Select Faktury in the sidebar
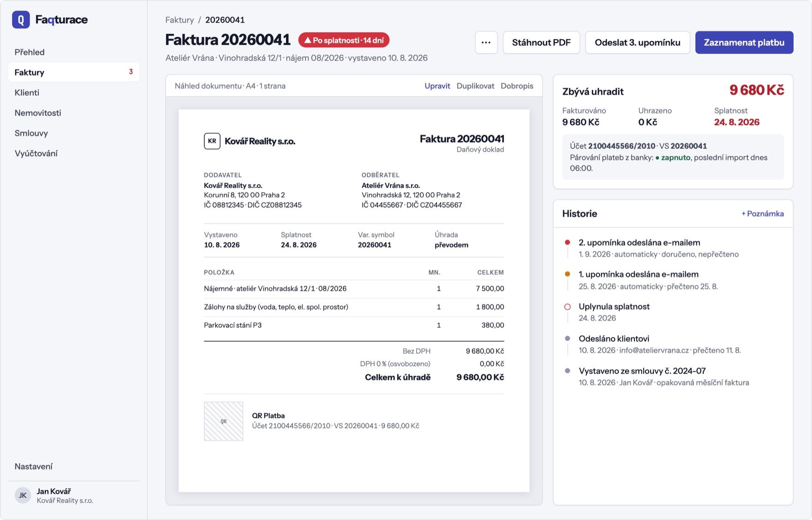The height and width of the screenshot is (520, 812). (74, 72)
